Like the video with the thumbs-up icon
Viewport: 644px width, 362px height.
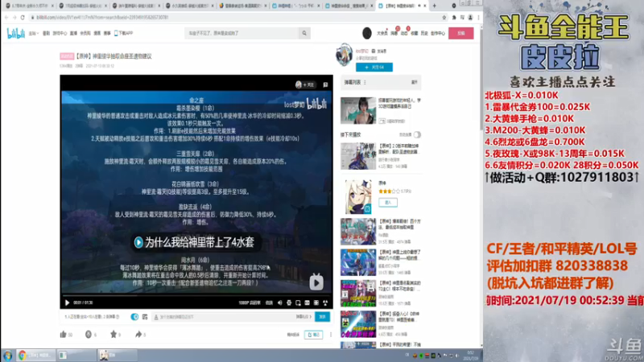(x=64, y=335)
